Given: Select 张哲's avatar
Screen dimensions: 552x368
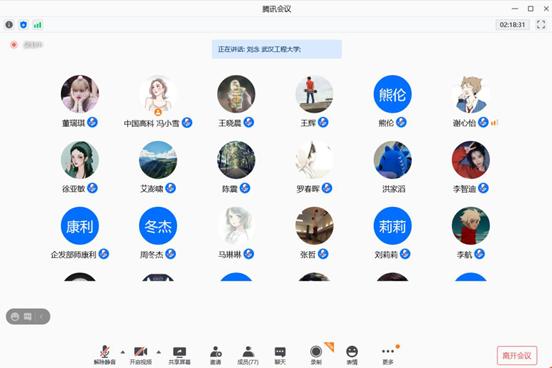Looking at the screenshot, I should [314, 226].
